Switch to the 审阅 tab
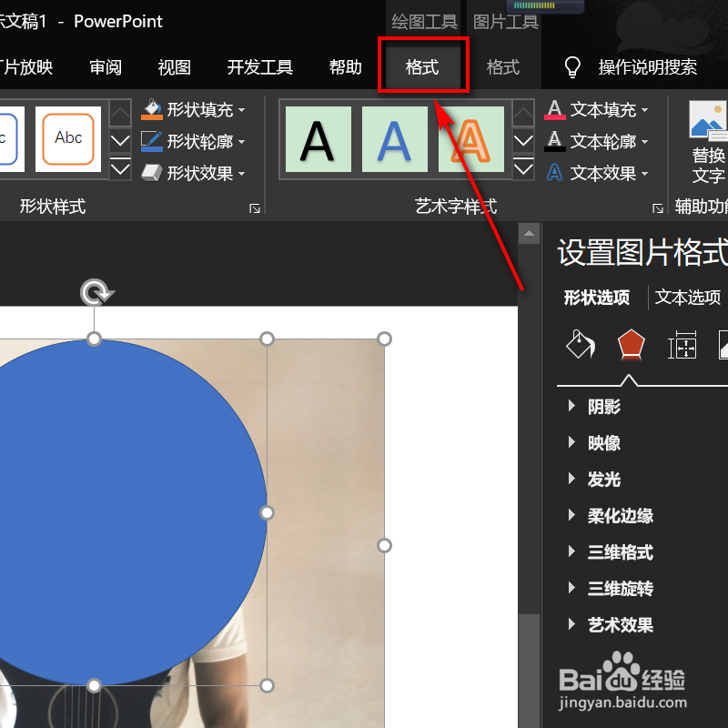This screenshot has width=728, height=728. (x=106, y=67)
